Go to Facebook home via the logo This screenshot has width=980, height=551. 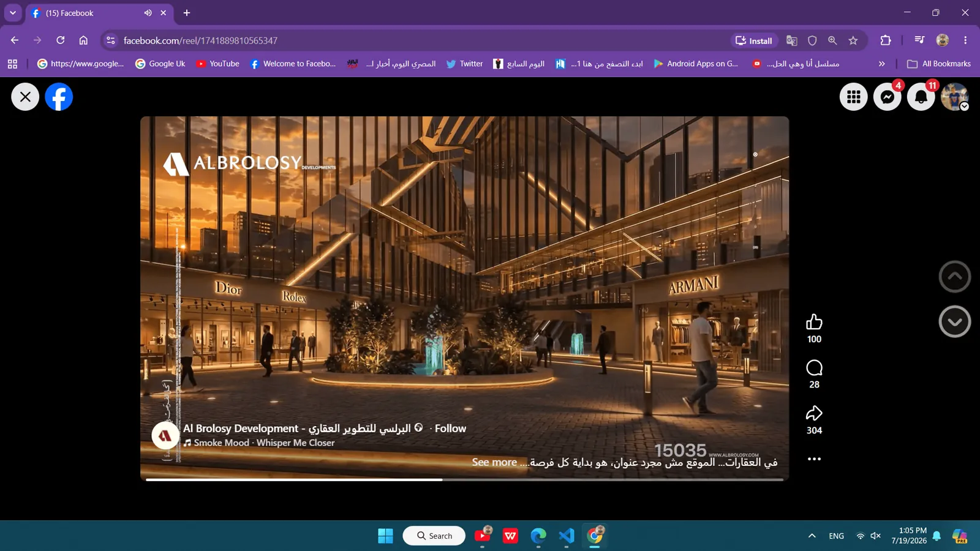tap(59, 97)
